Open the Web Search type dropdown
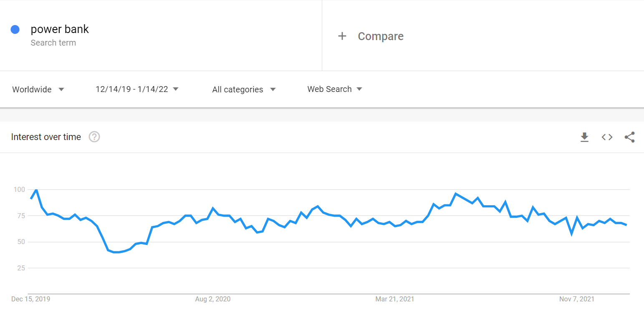The image size is (644, 316). tap(335, 89)
